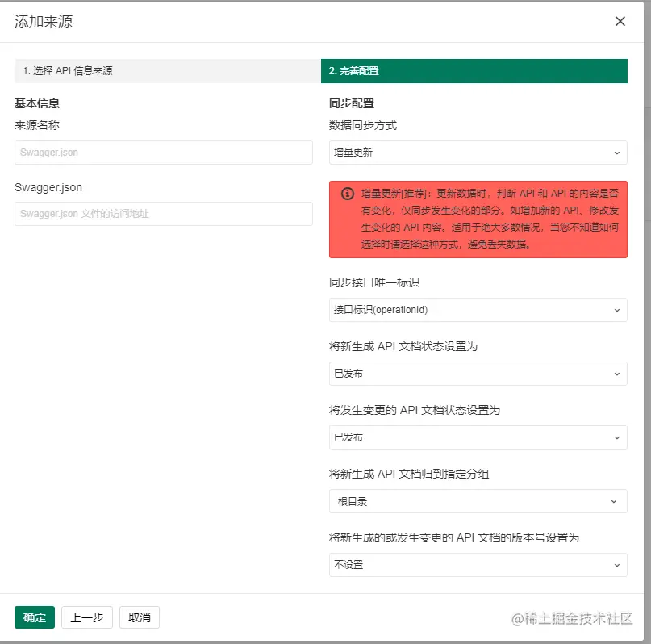Click the 取消 cancel button
The width and height of the screenshot is (651, 644).
point(139,617)
